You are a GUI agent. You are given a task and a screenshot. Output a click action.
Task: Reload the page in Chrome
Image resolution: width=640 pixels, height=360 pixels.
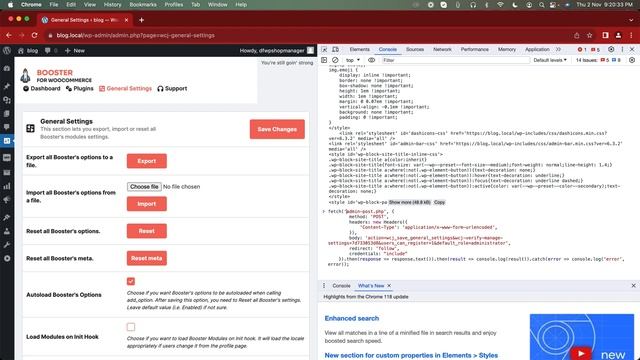[x=35, y=36]
